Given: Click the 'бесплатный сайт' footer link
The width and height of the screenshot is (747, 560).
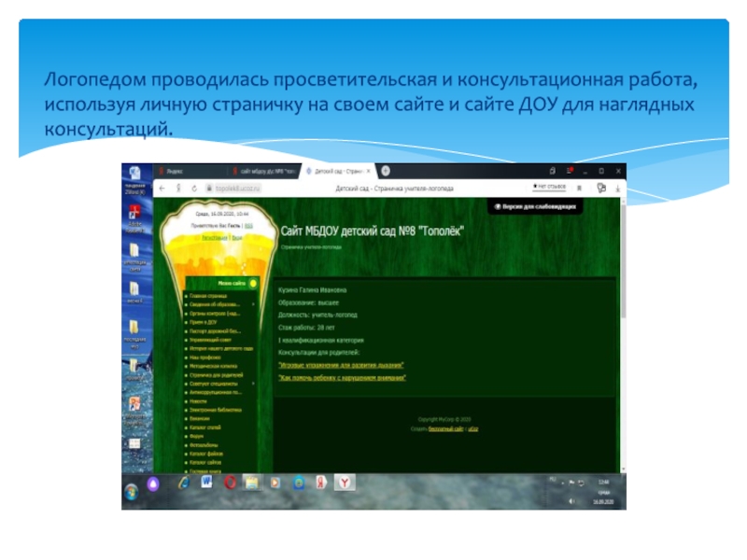Looking at the screenshot, I should [445, 429].
